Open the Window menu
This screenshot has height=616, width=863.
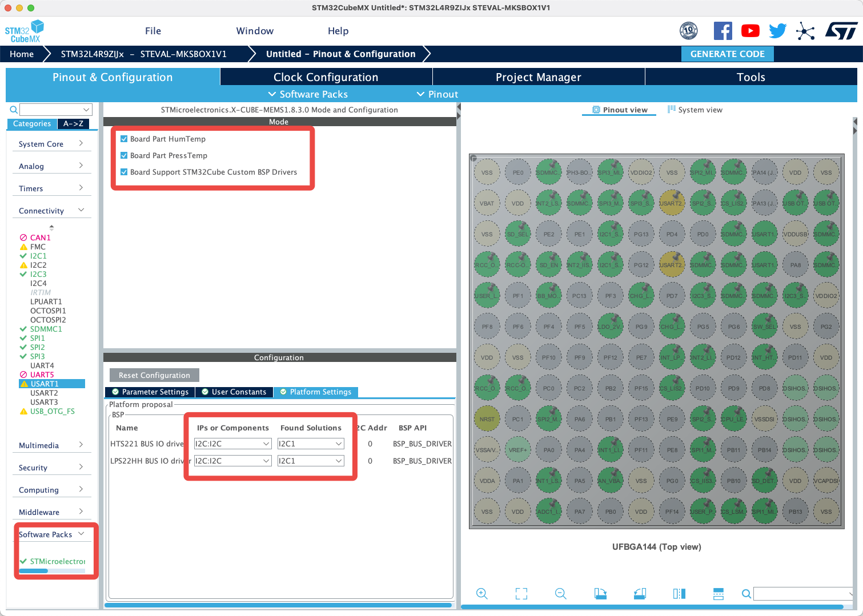(255, 31)
